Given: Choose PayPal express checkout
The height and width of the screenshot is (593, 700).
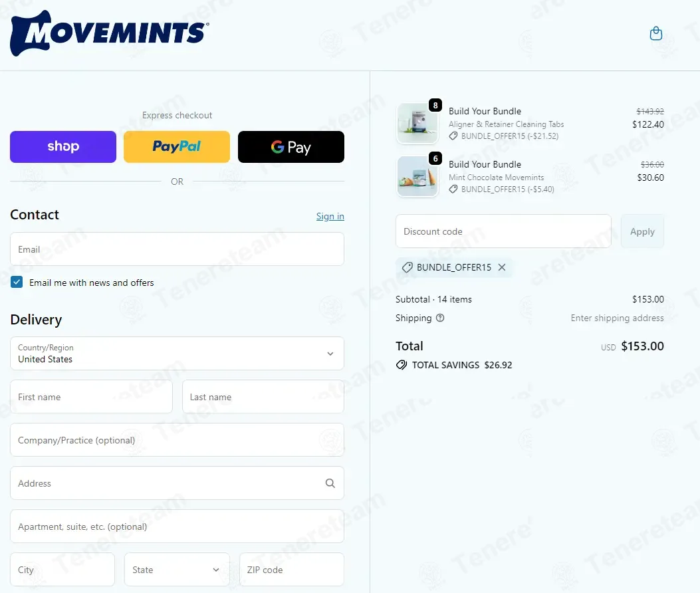Looking at the screenshot, I should pos(177,147).
